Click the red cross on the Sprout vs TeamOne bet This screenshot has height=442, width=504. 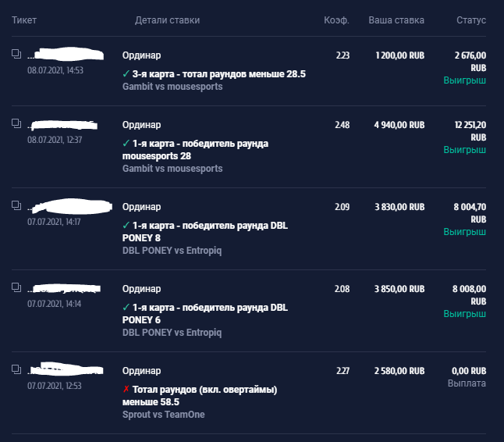click(x=126, y=389)
